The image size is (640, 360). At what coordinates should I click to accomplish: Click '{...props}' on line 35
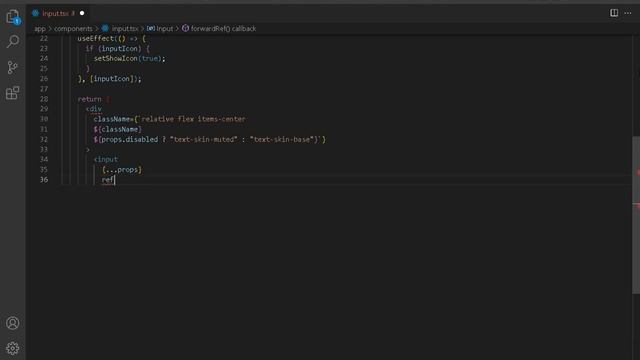click(122, 169)
